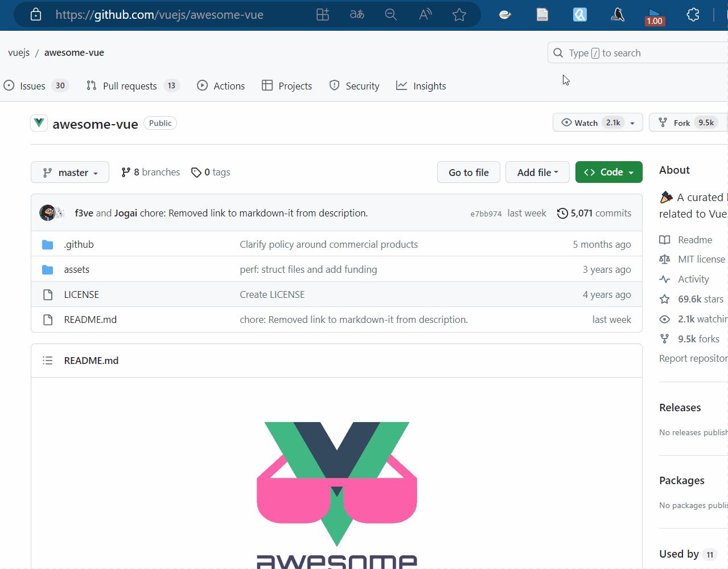
Task: Open the Activity link in About
Action: pos(685,279)
